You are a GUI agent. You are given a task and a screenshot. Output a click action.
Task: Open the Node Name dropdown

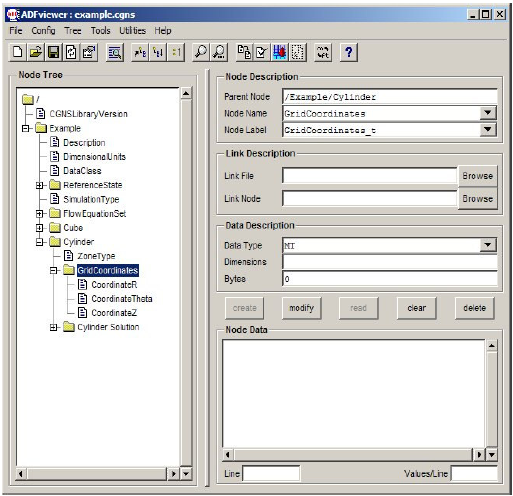click(x=488, y=113)
